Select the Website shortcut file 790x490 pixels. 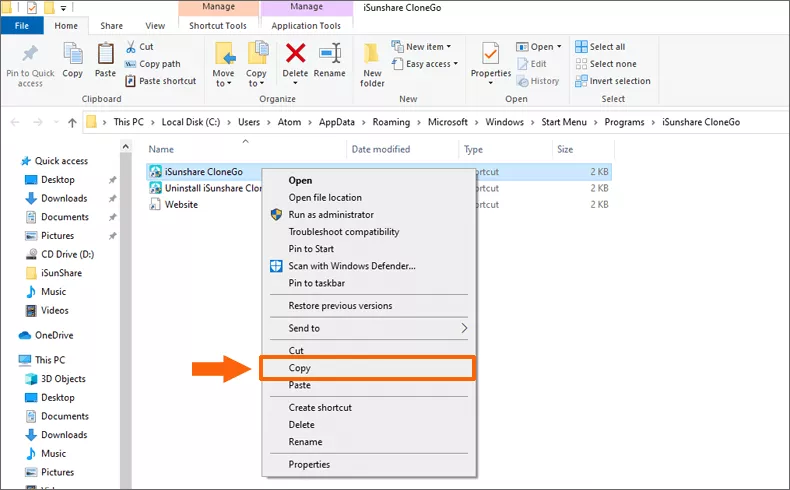[181, 204]
